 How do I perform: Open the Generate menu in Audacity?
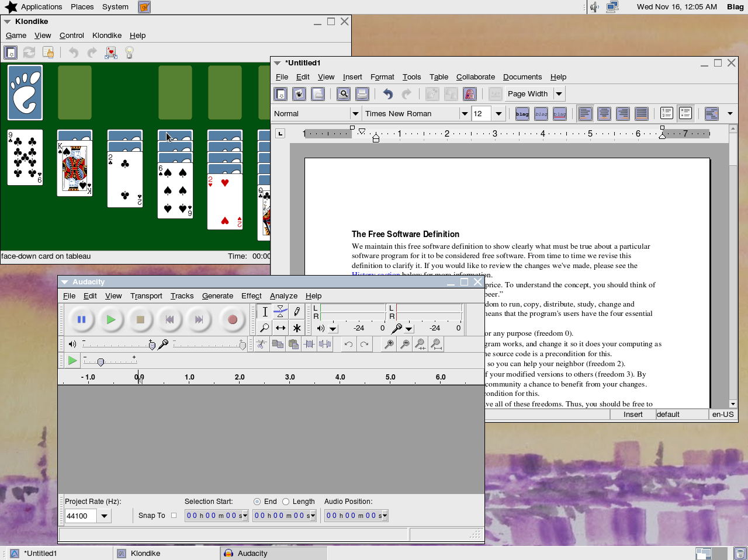(x=217, y=296)
